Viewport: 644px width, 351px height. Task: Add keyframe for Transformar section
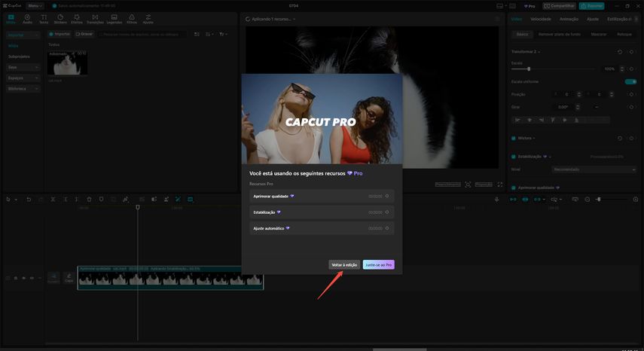(632, 52)
